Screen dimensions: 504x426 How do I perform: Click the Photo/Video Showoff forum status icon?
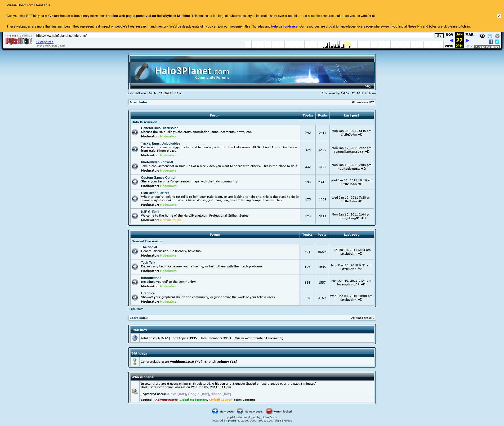135,166
